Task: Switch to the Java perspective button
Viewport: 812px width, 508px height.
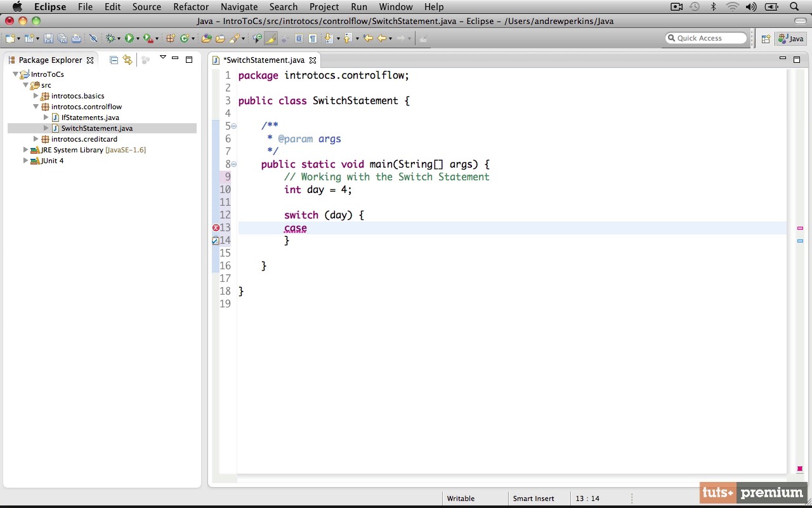Action: click(791, 39)
